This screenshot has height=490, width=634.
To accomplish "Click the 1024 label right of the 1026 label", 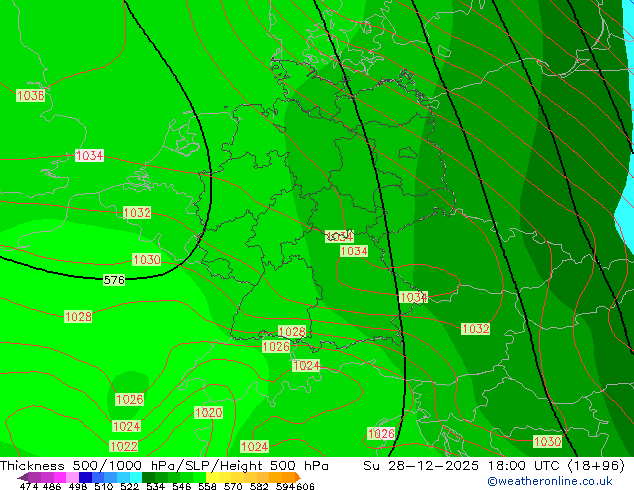I will [x=306, y=365].
